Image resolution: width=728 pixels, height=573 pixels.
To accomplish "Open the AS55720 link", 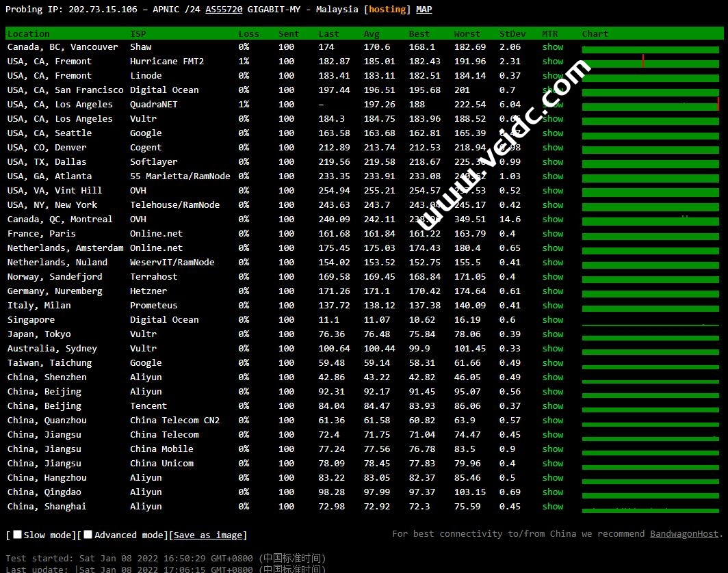I will coord(224,10).
